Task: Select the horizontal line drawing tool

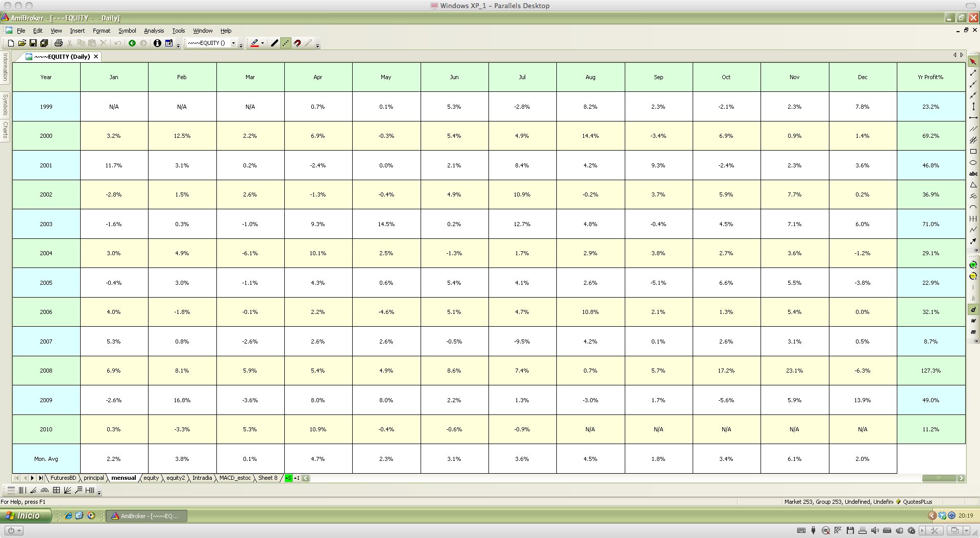Action: 973,117
